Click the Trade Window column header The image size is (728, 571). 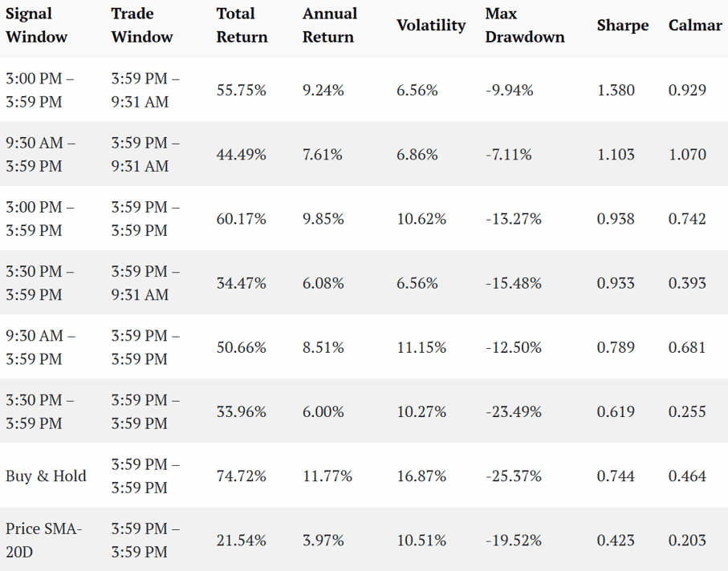141,25
